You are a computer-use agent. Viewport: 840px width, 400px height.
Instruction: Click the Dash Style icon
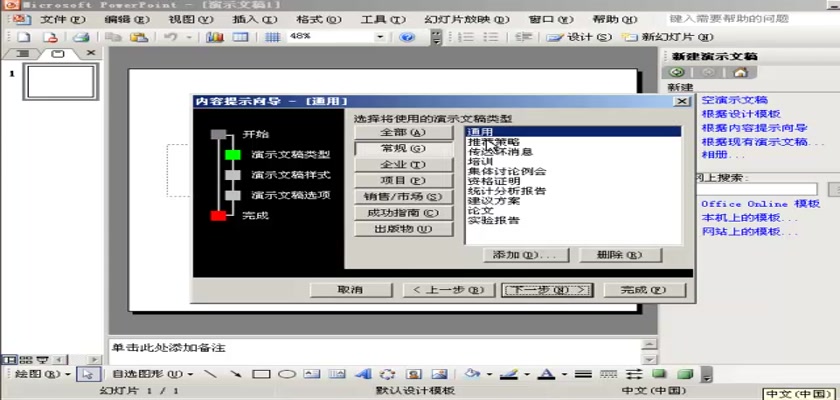pos(609,374)
